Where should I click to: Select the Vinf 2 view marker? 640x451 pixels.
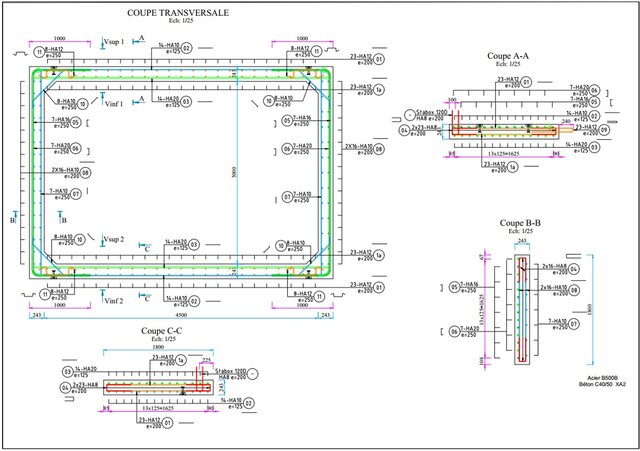click(x=115, y=299)
